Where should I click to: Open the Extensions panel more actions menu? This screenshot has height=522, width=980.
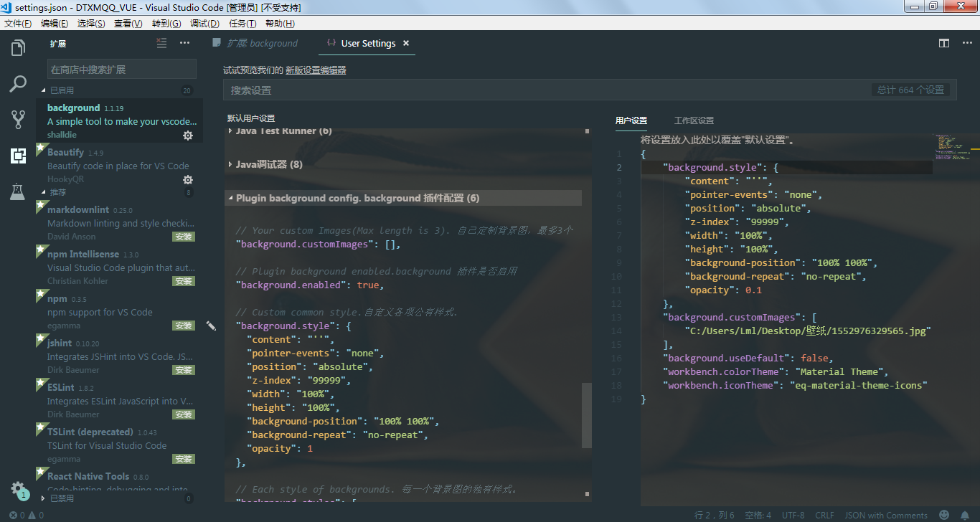point(184,43)
